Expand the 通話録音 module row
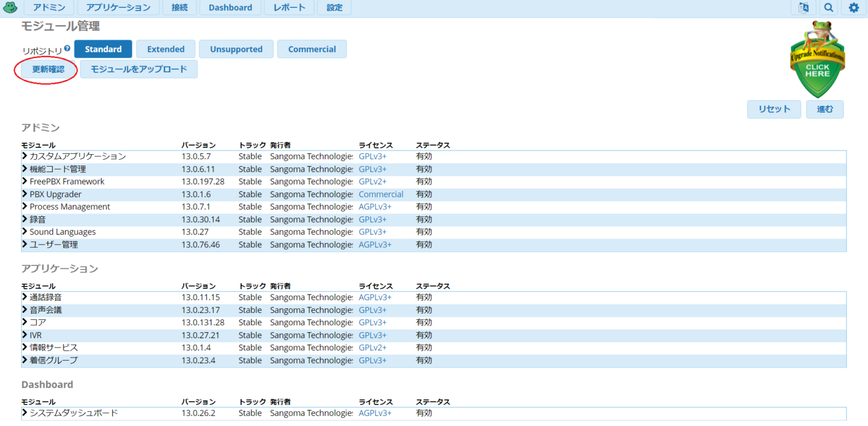This screenshot has height=426, width=868. (24, 297)
